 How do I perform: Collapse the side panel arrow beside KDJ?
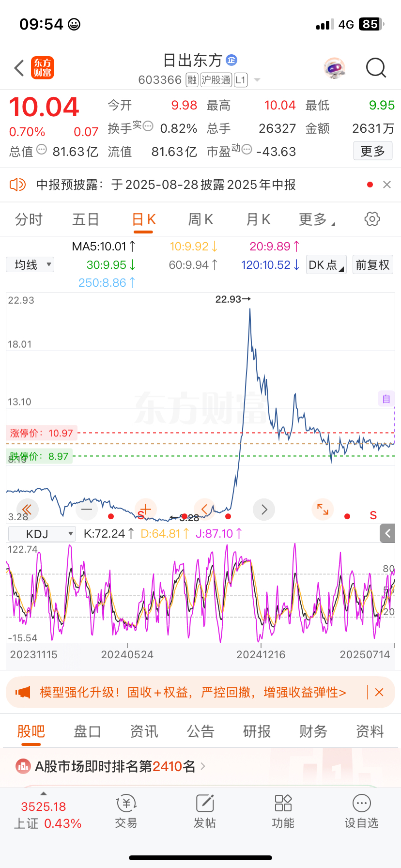387,533
